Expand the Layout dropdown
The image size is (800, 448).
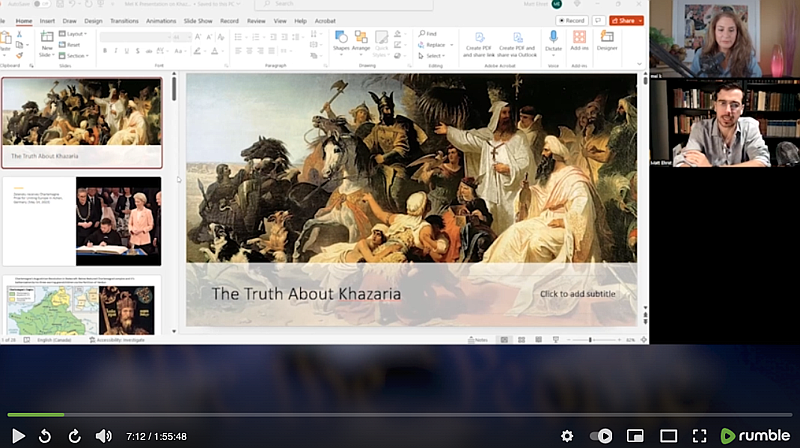[77, 33]
